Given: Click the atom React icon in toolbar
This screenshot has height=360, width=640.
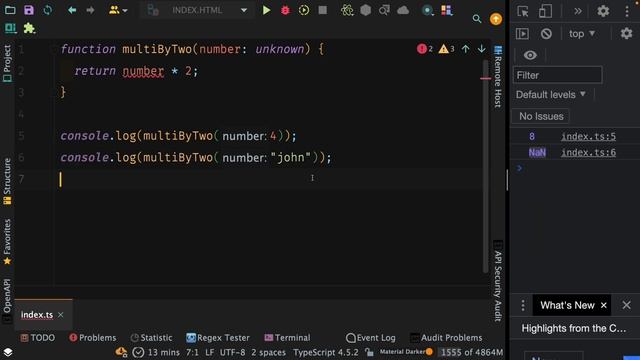Looking at the screenshot, I should (x=347, y=10).
